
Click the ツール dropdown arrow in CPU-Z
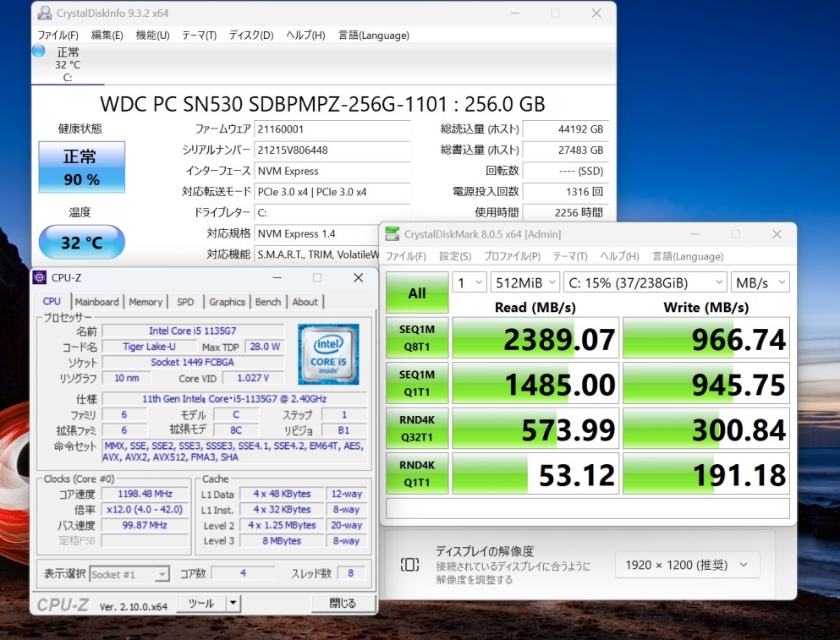point(233,603)
